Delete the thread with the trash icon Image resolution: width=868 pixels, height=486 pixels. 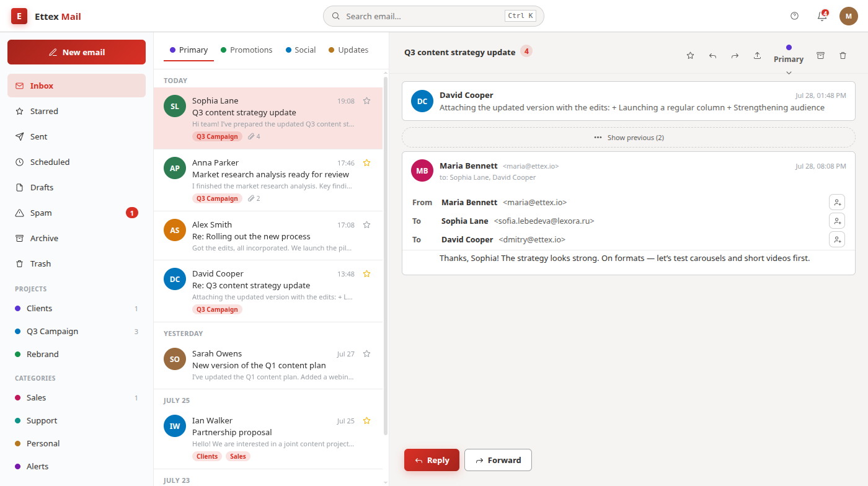tap(843, 56)
